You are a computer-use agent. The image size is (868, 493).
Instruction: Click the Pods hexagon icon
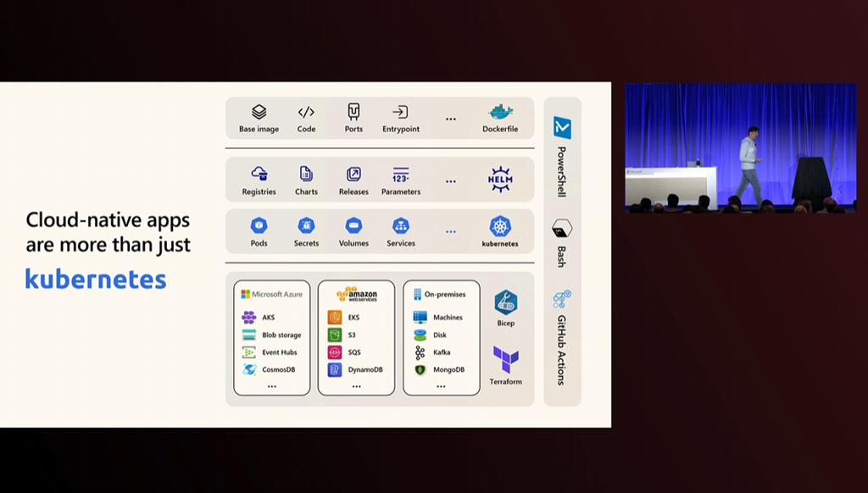click(x=259, y=226)
